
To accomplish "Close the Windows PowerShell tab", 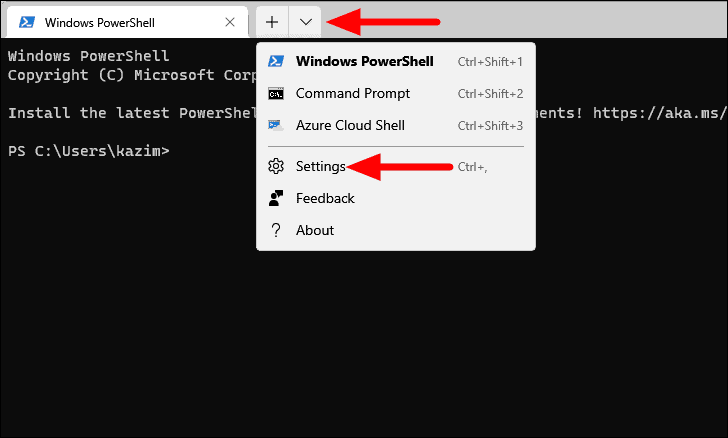I will (230, 22).
